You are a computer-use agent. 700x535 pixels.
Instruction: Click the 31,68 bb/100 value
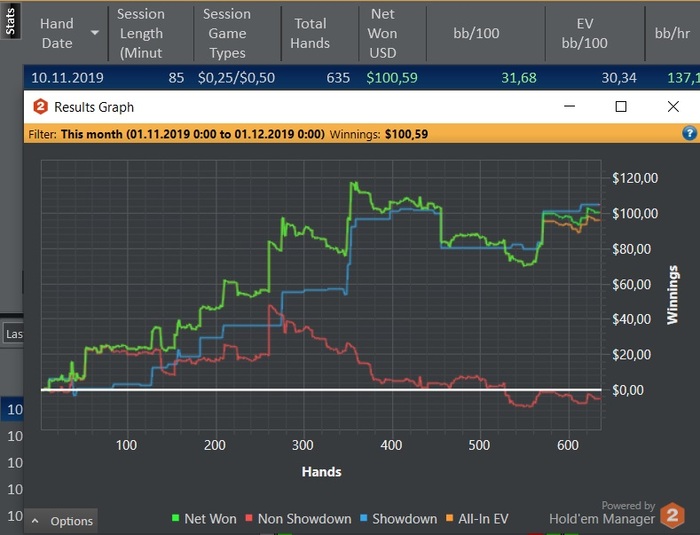(519, 78)
